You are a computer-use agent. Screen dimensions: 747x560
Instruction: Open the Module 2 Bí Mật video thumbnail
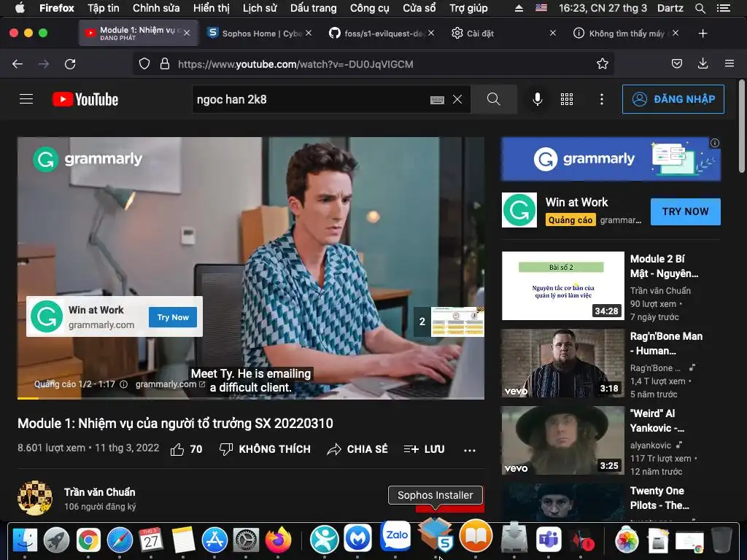point(562,286)
